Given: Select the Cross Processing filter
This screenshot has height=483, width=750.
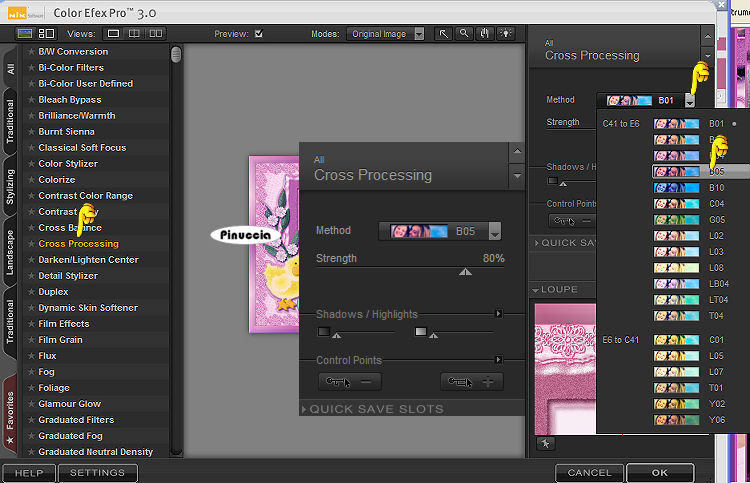Looking at the screenshot, I should (x=78, y=244).
